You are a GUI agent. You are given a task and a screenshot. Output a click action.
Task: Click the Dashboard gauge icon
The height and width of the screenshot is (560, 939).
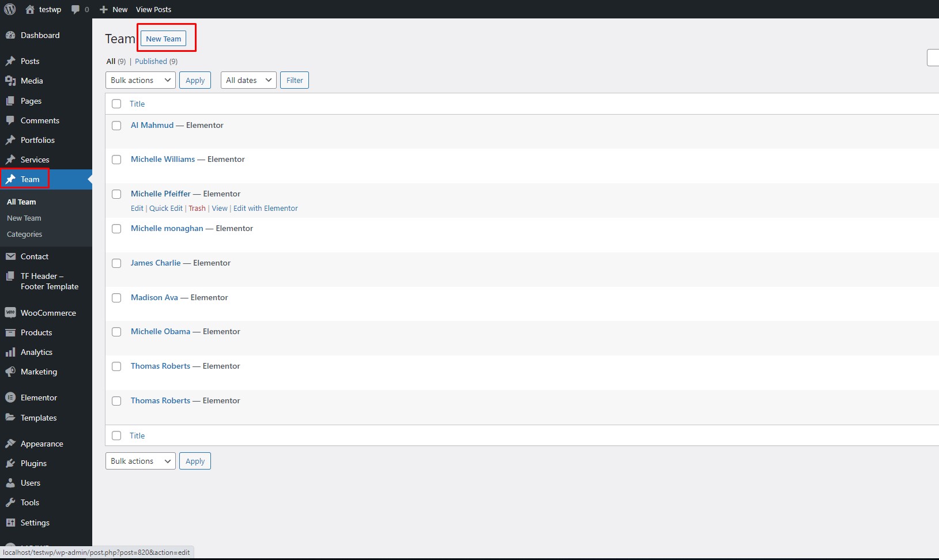10,35
